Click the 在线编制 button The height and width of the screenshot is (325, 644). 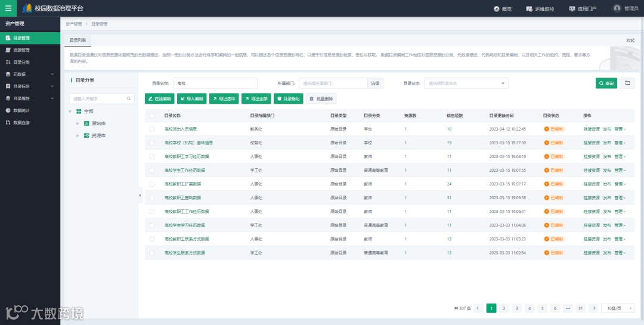[159, 98]
